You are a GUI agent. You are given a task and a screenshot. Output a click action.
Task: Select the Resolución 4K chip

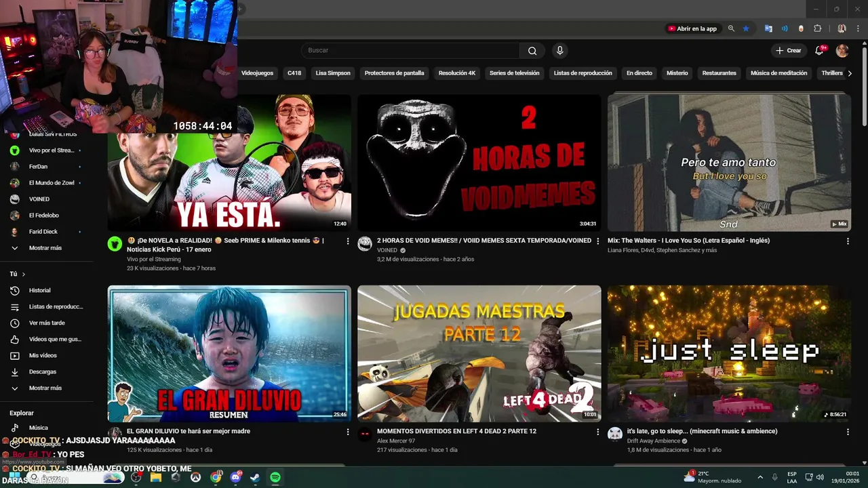tap(457, 73)
